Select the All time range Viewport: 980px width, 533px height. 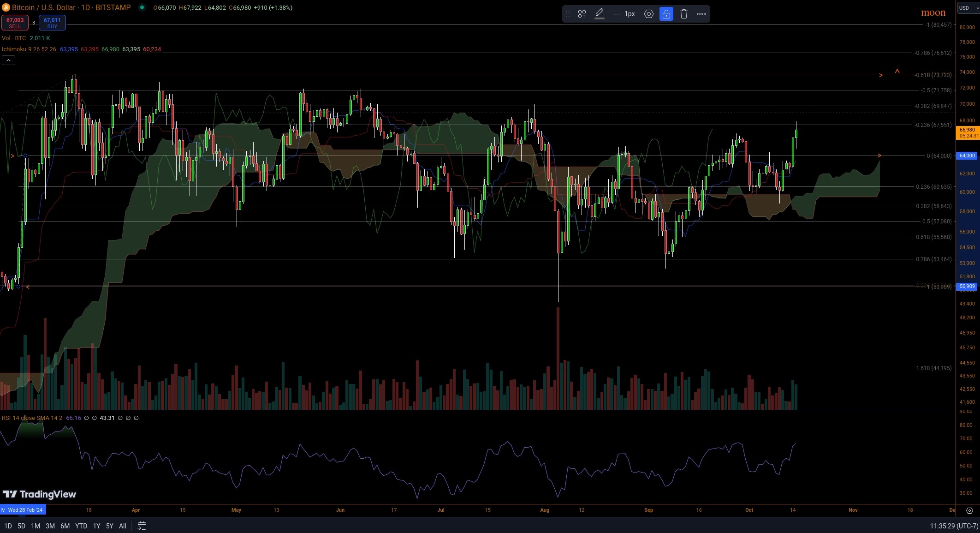coord(122,526)
